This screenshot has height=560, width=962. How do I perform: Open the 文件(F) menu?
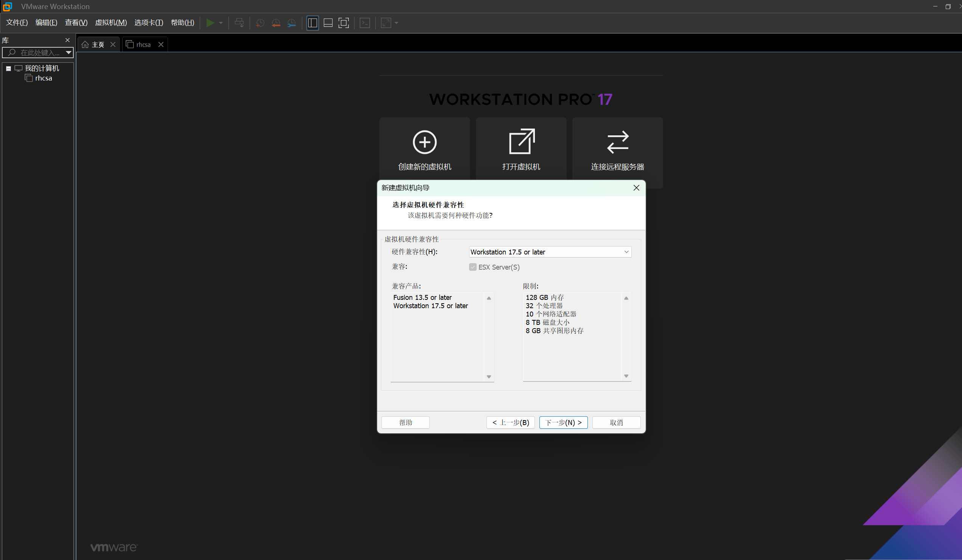[x=17, y=23]
